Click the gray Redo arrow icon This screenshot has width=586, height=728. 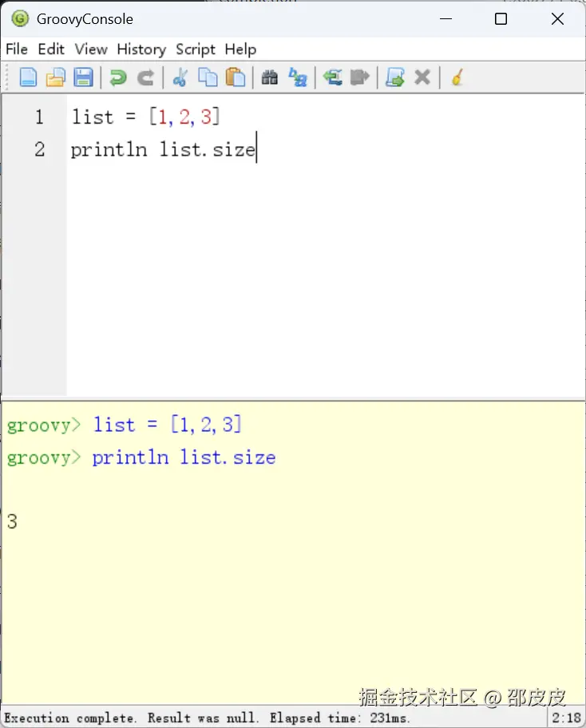(146, 77)
